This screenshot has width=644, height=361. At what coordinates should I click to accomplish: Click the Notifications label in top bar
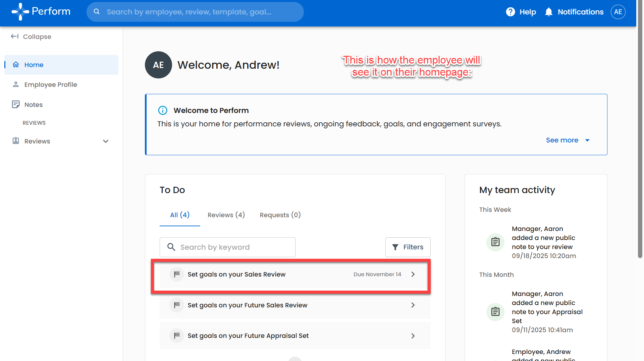[581, 12]
